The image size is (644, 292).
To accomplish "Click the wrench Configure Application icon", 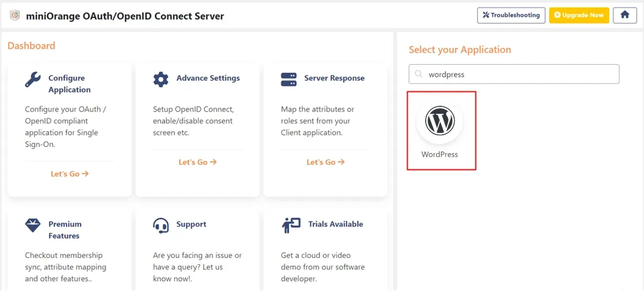I will click(x=33, y=80).
